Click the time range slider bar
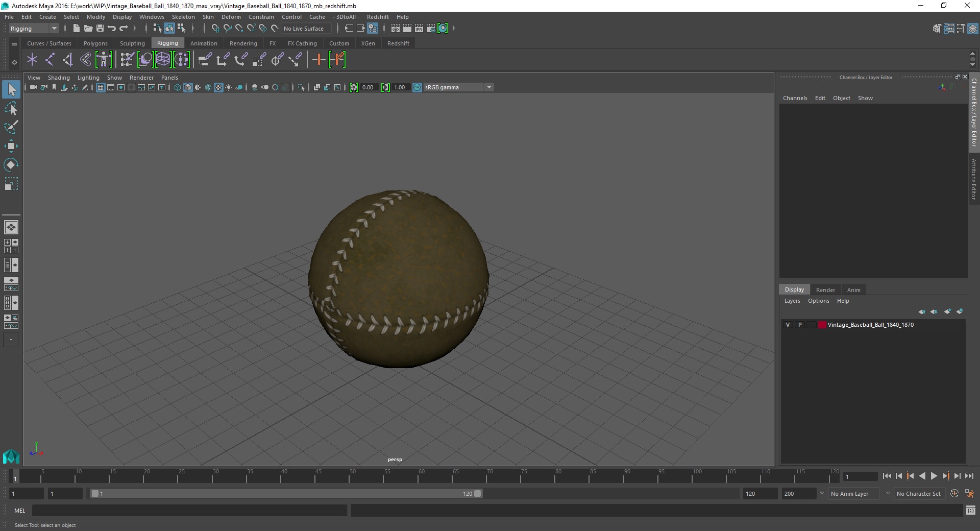Screen dimensions: 980x531 286,494
